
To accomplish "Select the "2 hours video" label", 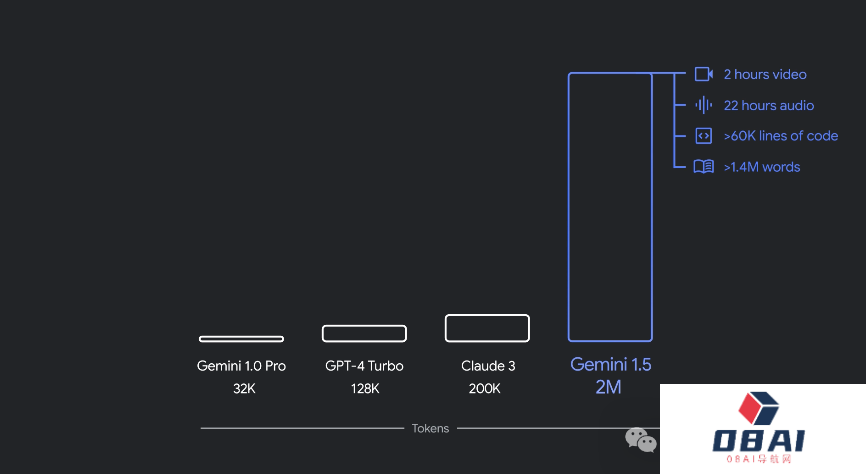I will 765,75.
